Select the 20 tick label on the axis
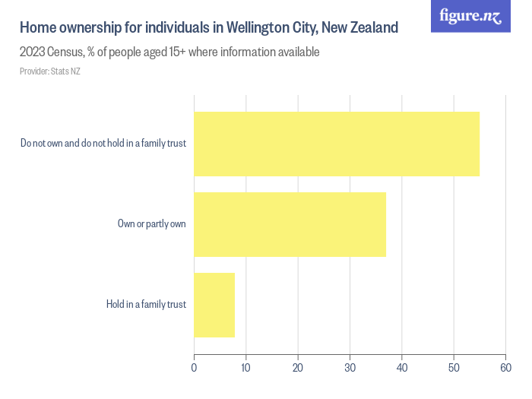532x399 pixels. coord(298,369)
